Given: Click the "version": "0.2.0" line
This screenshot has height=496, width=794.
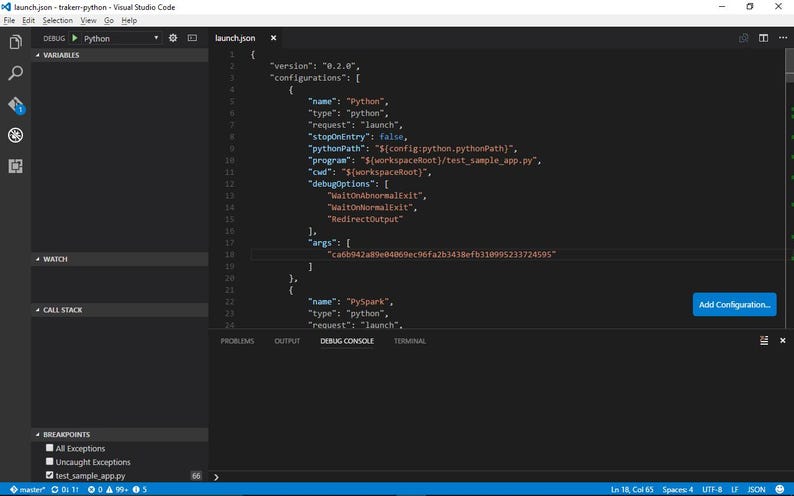Looking at the screenshot, I should [314, 66].
